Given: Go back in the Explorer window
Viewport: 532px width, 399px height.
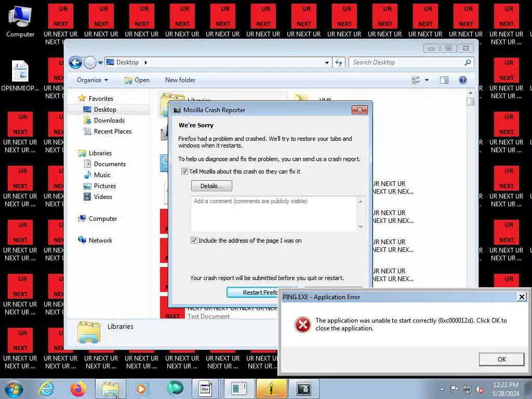Looking at the screenshot, I should (x=76, y=62).
